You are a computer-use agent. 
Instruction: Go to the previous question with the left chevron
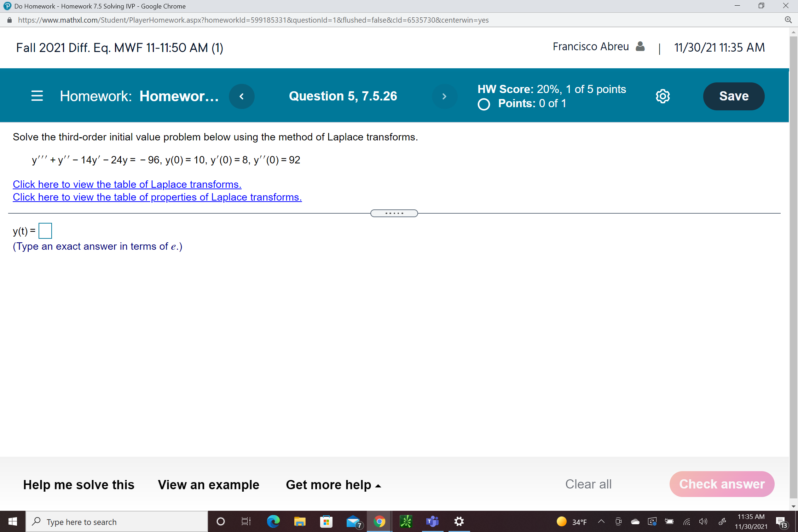(242, 96)
